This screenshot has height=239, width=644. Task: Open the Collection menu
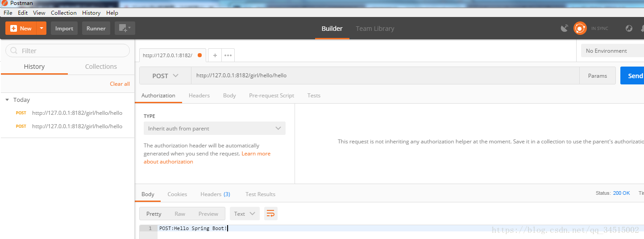64,13
